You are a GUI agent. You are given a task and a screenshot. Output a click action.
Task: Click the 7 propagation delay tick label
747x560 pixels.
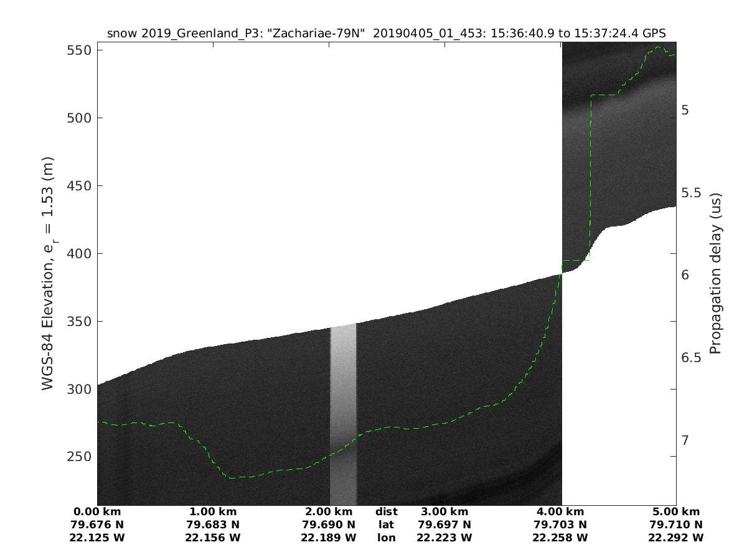tap(685, 440)
